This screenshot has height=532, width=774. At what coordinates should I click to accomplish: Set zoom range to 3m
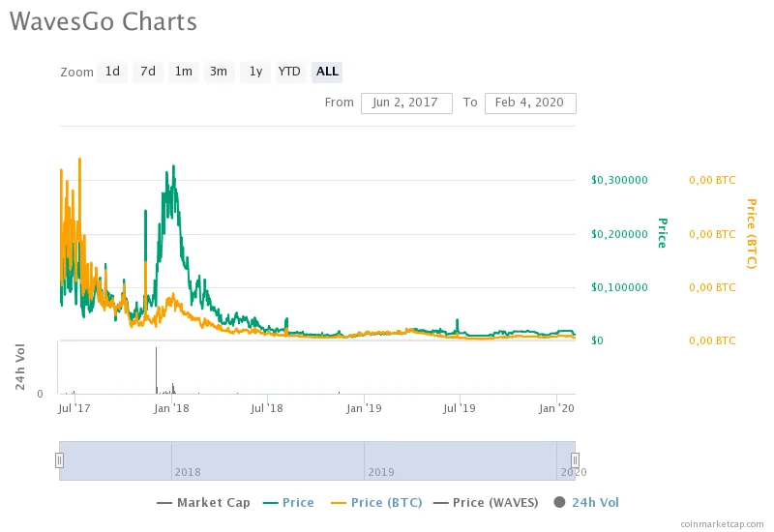(x=219, y=72)
